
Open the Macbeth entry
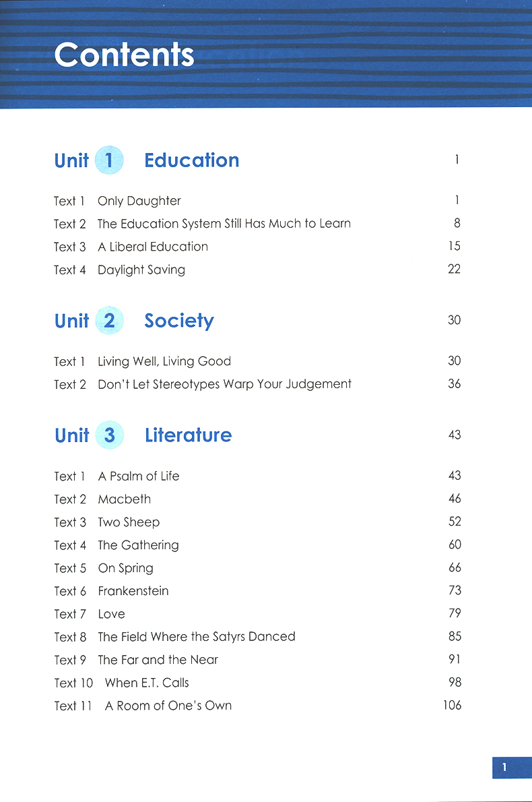point(124,499)
